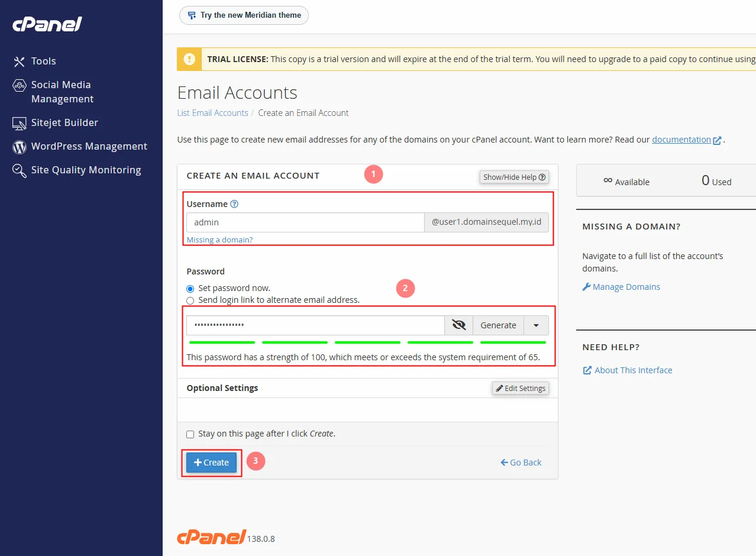Open Tools from the sidebar
Screen dimensions: 756x556
[43, 61]
